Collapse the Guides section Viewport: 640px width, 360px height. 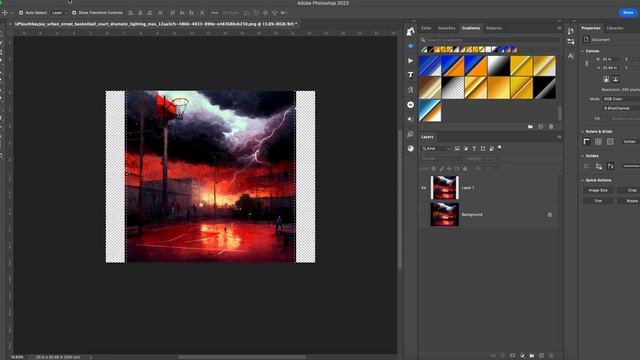pyautogui.click(x=582, y=156)
